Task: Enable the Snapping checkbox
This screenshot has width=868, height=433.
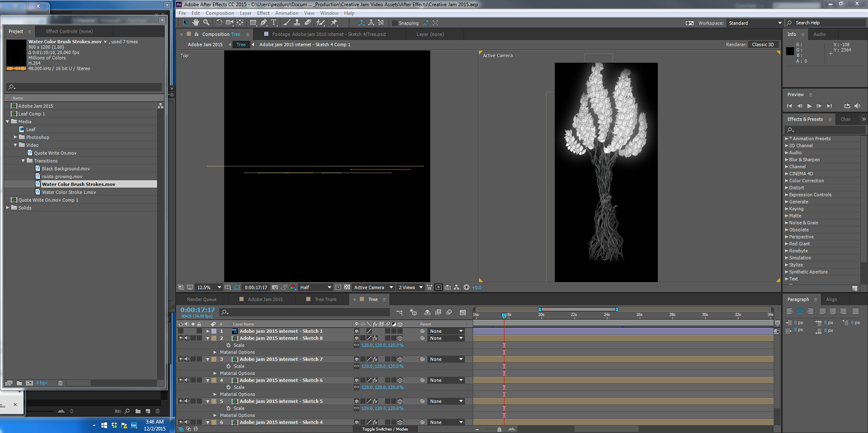Action: coord(395,23)
